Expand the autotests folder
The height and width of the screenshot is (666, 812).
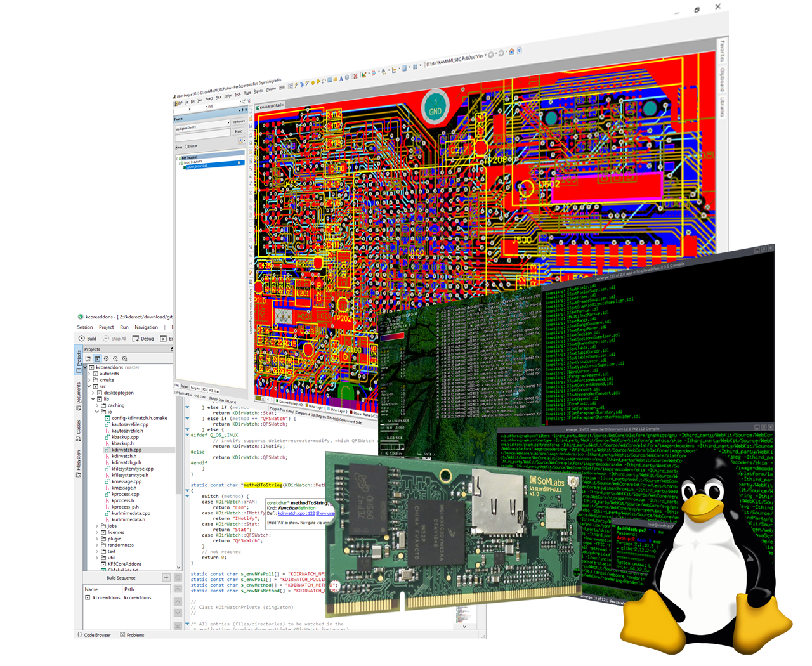(x=89, y=374)
